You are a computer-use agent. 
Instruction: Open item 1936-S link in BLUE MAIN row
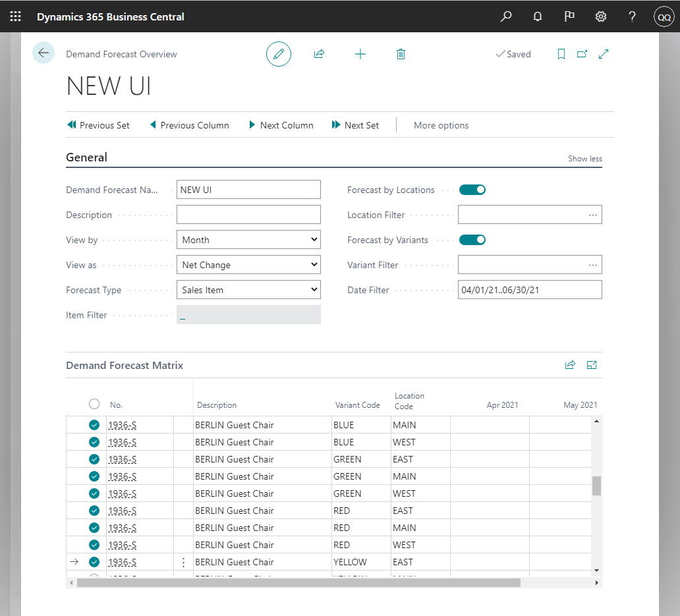[123, 425]
